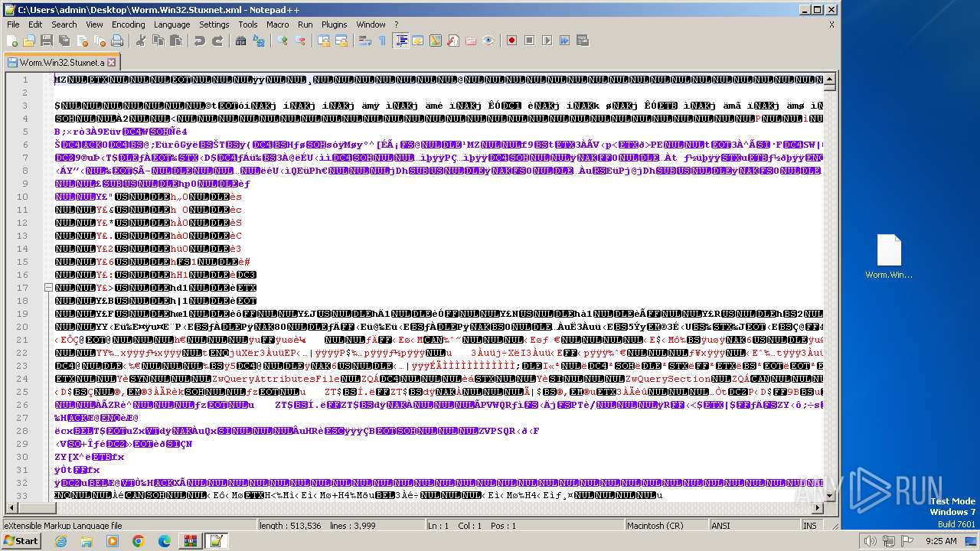980x551 pixels.
Task: Click the horizontal scrollbar left arrow
Action: (x=11, y=508)
